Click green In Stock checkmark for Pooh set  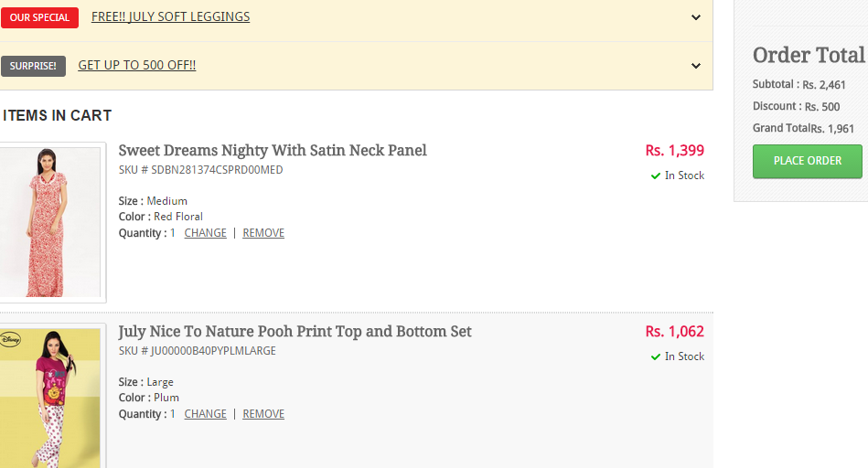[x=656, y=356]
